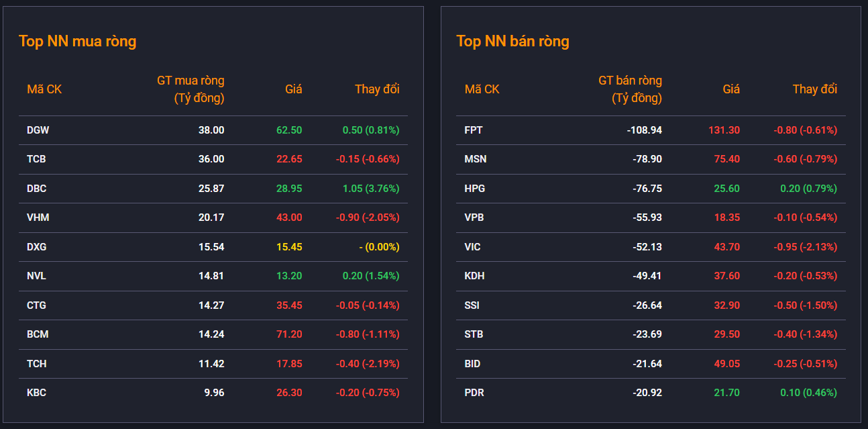Select BCM price value 71.20
Screen dimensions: 868x429
pyautogui.click(x=289, y=334)
